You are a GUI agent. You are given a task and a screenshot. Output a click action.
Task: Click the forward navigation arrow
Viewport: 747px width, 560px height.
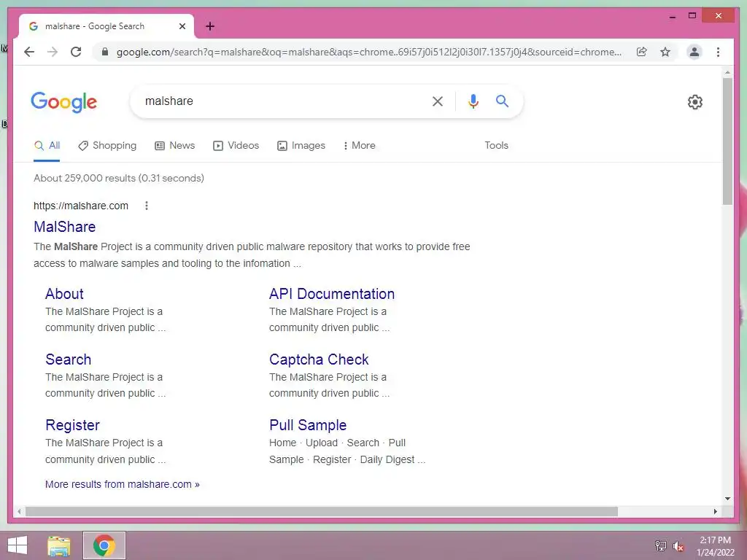pos(53,52)
